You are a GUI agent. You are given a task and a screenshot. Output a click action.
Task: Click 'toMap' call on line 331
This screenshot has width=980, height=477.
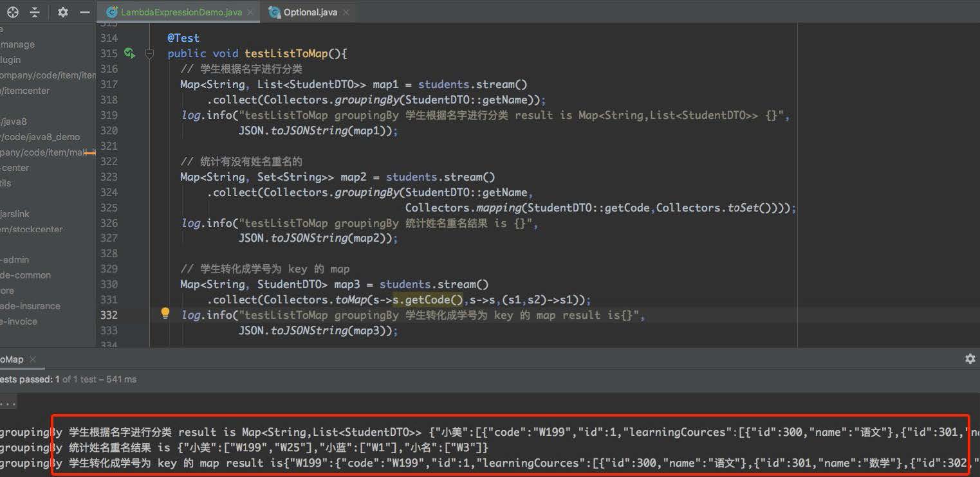point(351,300)
